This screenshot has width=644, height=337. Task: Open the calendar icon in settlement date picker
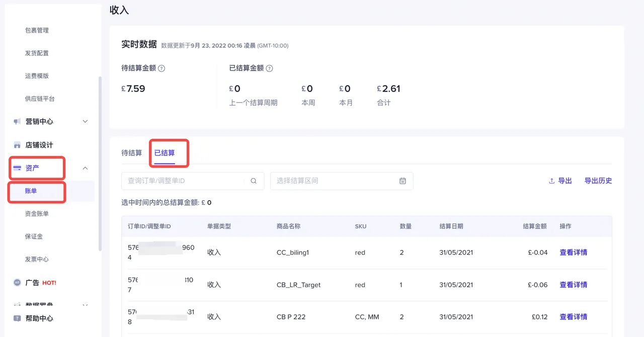pyautogui.click(x=403, y=181)
